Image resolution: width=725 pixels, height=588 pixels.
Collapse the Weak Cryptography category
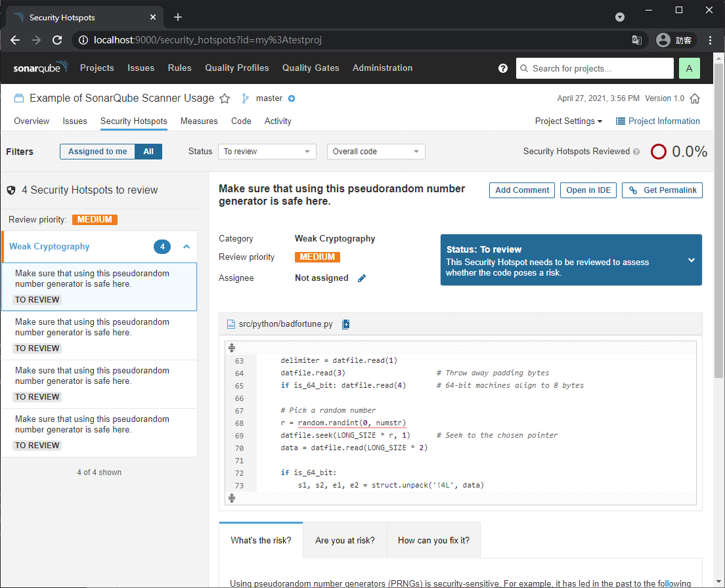[187, 247]
